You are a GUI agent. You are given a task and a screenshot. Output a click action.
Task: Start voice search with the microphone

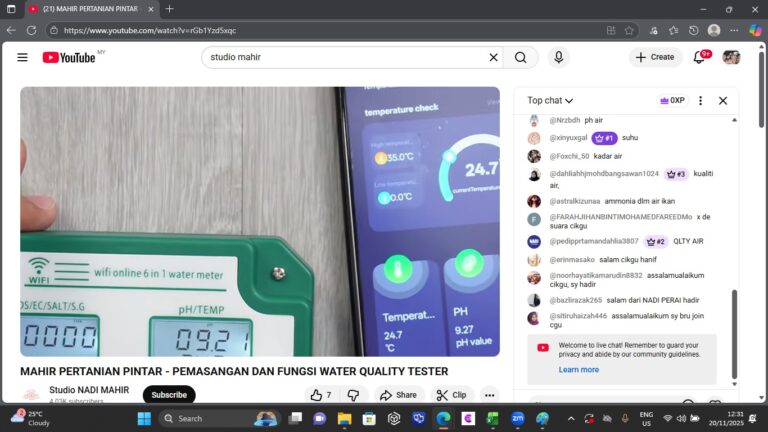coord(558,57)
